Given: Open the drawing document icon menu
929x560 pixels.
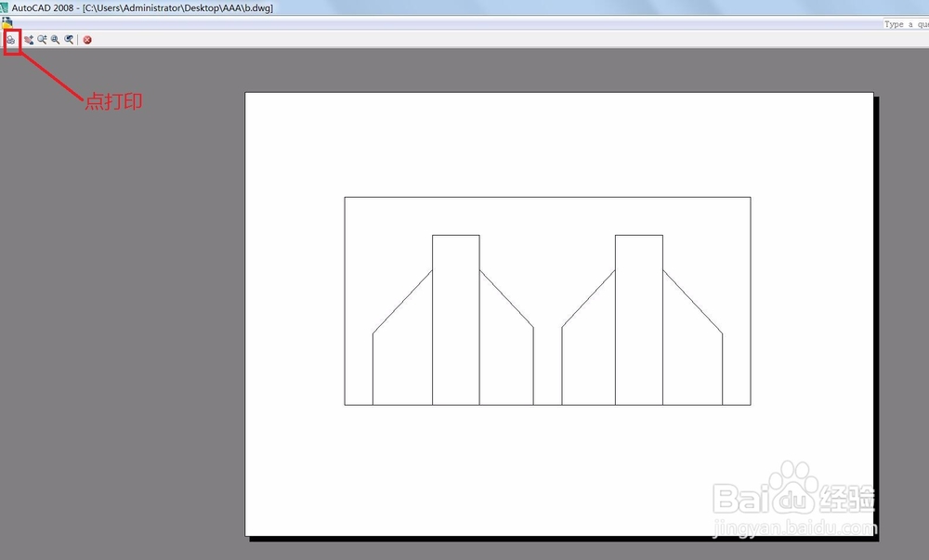Looking at the screenshot, I should (7, 23).
